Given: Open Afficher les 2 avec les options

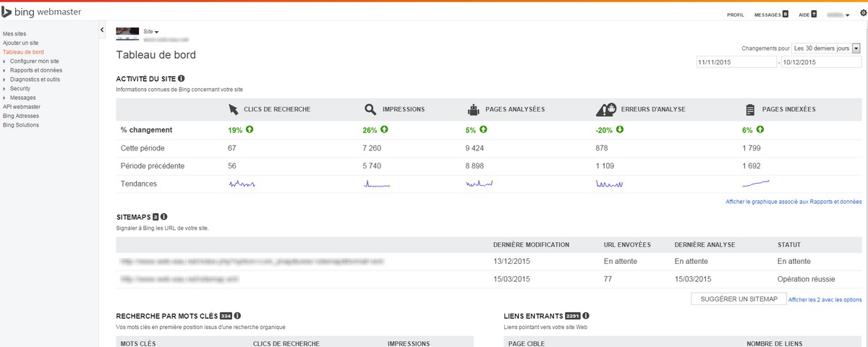Looking at the screenshot, I should pyautogui.click(x=825, y=299).
